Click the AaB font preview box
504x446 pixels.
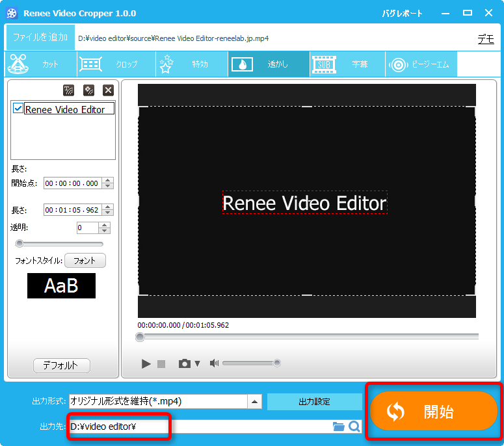coord(61,285)
